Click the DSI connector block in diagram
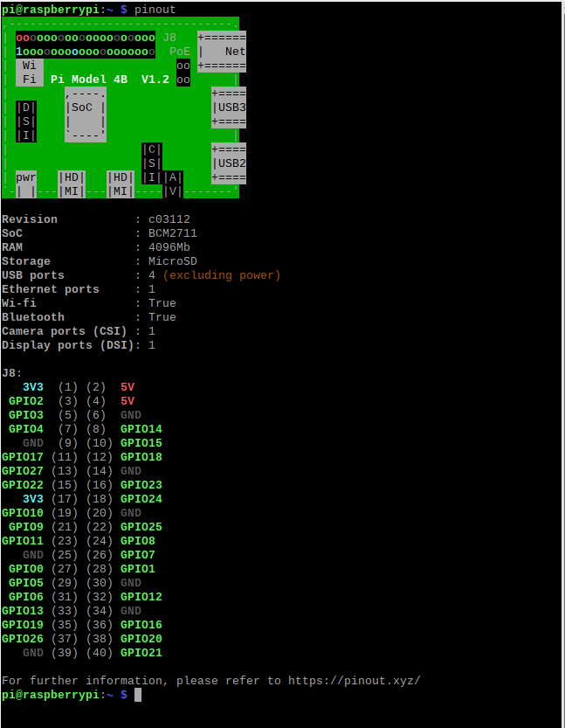 [26, 121]
